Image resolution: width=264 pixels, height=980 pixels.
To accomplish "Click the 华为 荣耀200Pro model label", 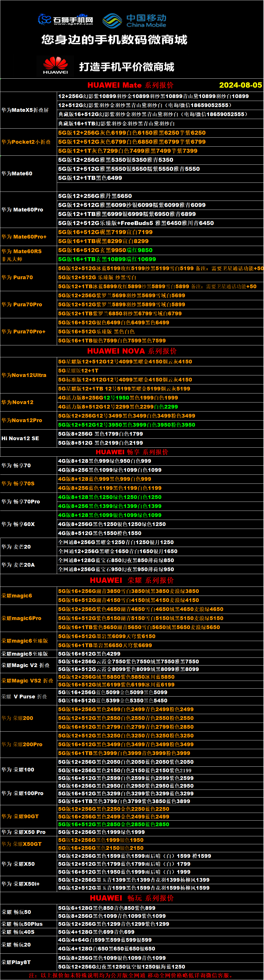I will [x=22, y=744].
